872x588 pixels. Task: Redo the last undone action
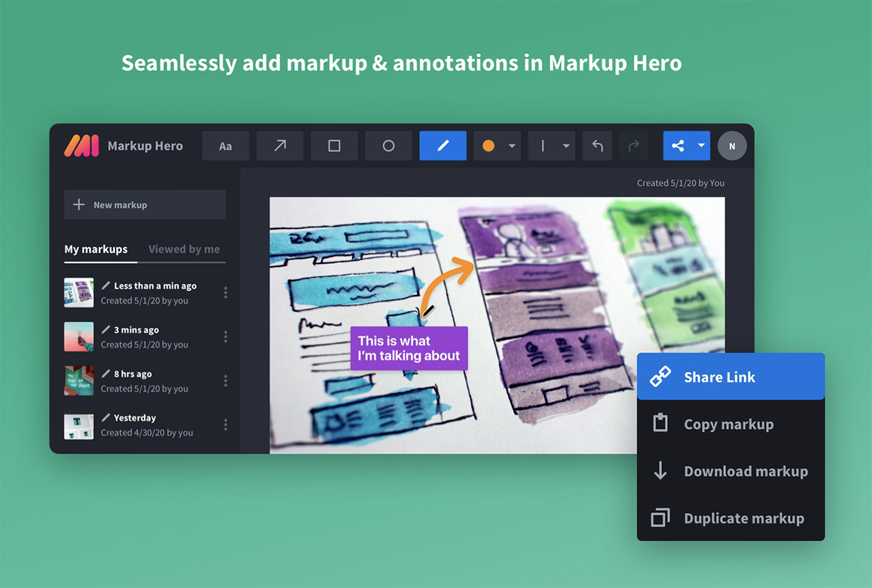634,145
